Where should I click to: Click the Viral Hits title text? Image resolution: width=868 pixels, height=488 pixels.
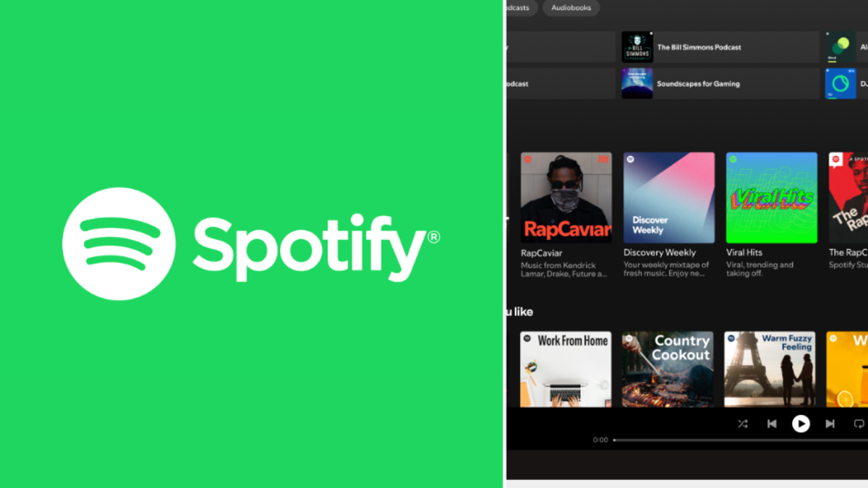[744, 253]
